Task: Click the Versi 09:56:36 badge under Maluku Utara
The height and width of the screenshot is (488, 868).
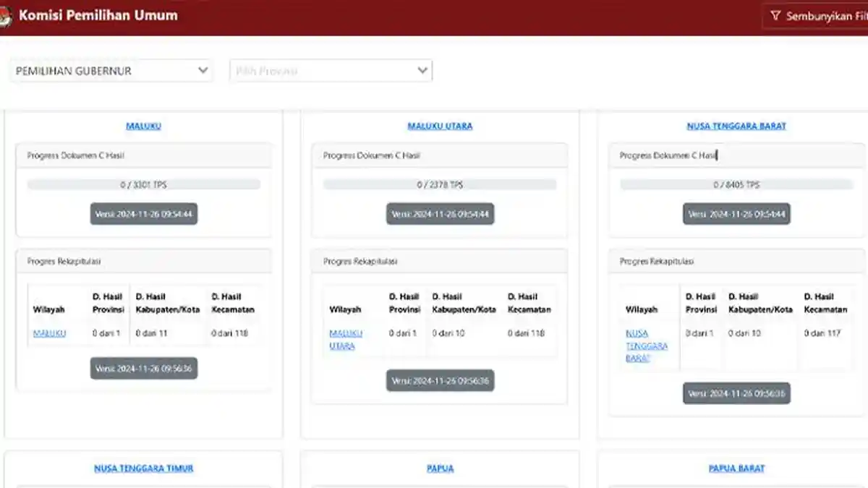Action: 440,380
